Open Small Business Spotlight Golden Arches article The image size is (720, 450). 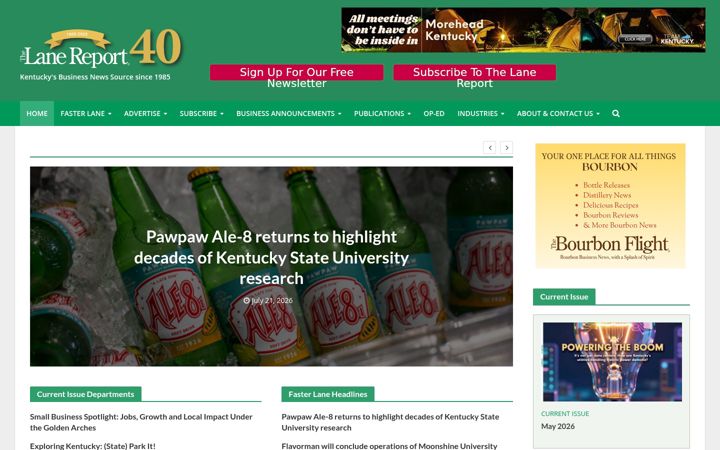coord(141,422)
